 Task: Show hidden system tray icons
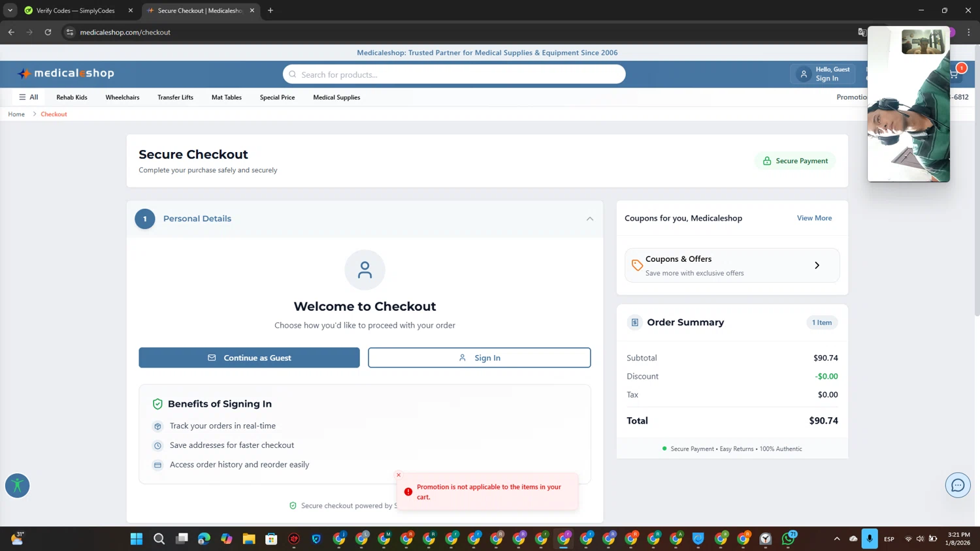[837, 539]
